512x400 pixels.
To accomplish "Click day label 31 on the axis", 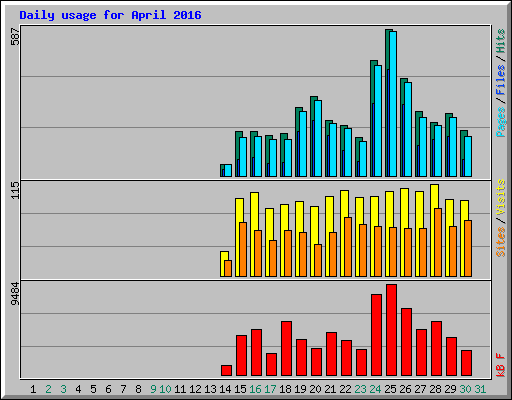I will (480, 389).
